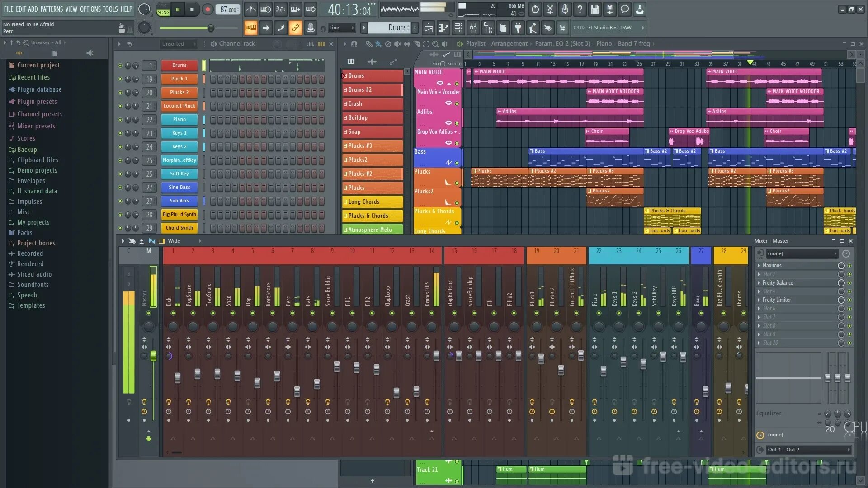Click the stamp tool icon next to the snap selector
The image size is (868, 488).
[311, 28]
